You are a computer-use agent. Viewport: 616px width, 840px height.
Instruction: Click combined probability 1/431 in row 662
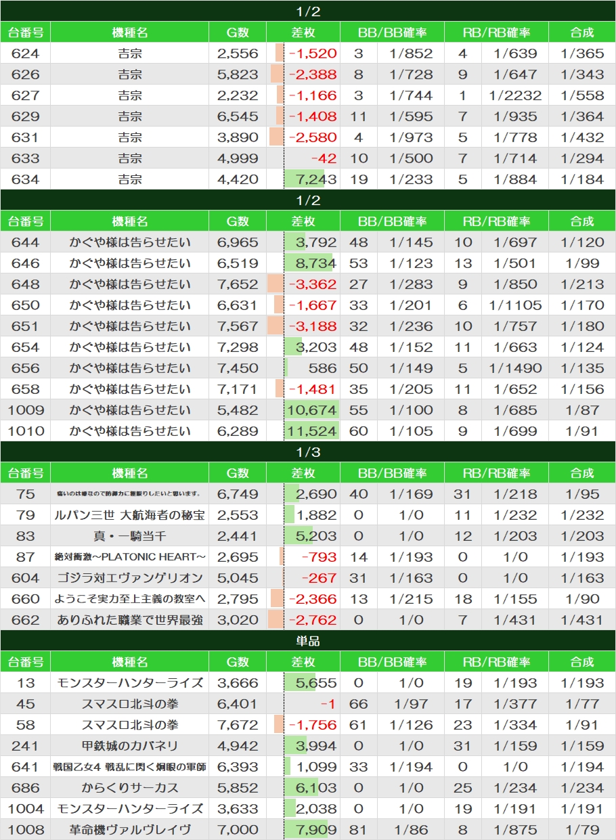pyautogui.click(x=582, y=620)
